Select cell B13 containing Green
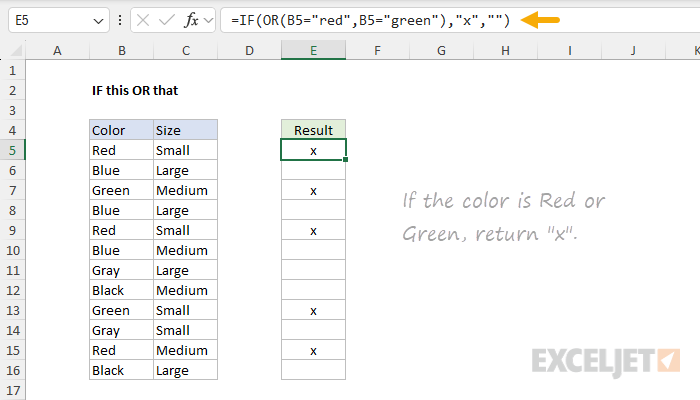Screen dimensions: 700x400 pyautogui.click(x=121, y=310)
